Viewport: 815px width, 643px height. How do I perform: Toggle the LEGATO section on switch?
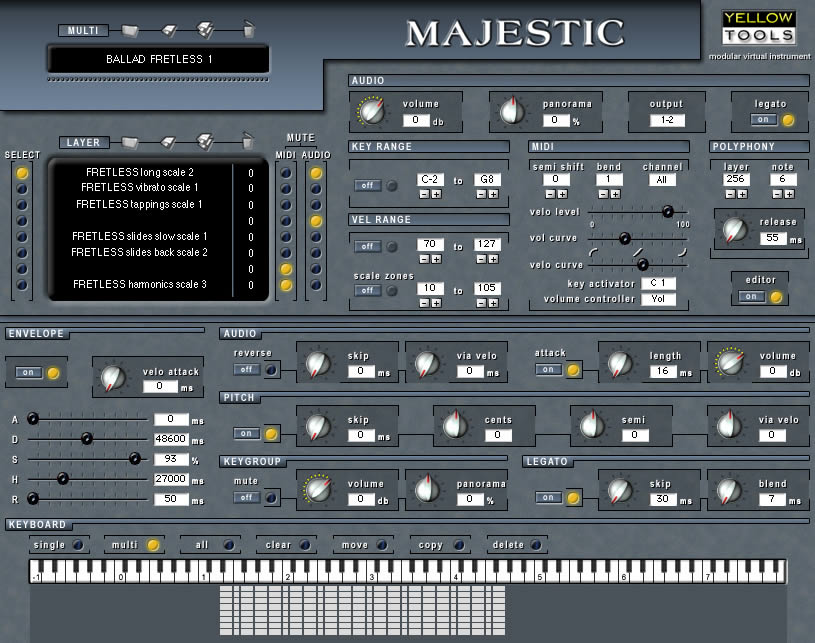[x=548, y=497]
